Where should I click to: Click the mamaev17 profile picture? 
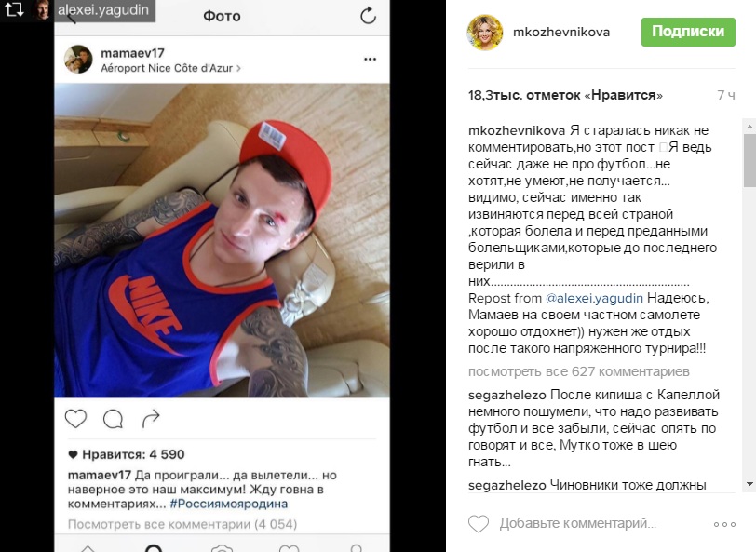point(78,60)
